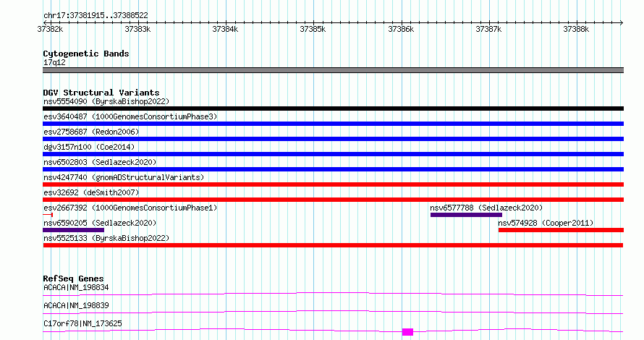Click the nsv5554090 (ByrskaBishop2022) label
This screenshot has height=340, width=644.
click(x=106, y=101)
